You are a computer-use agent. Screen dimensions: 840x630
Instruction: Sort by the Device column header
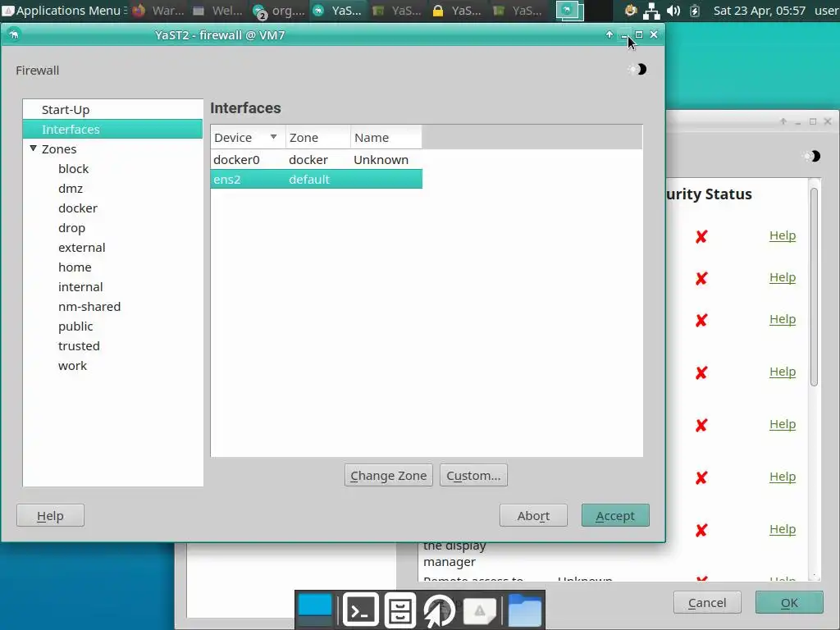click(248, 138)
